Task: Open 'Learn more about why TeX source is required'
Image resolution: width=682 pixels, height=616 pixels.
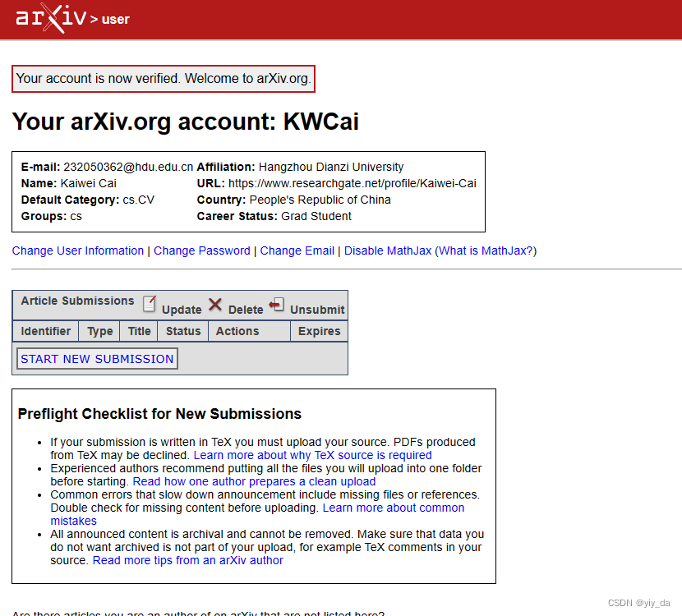Action: 313,455
